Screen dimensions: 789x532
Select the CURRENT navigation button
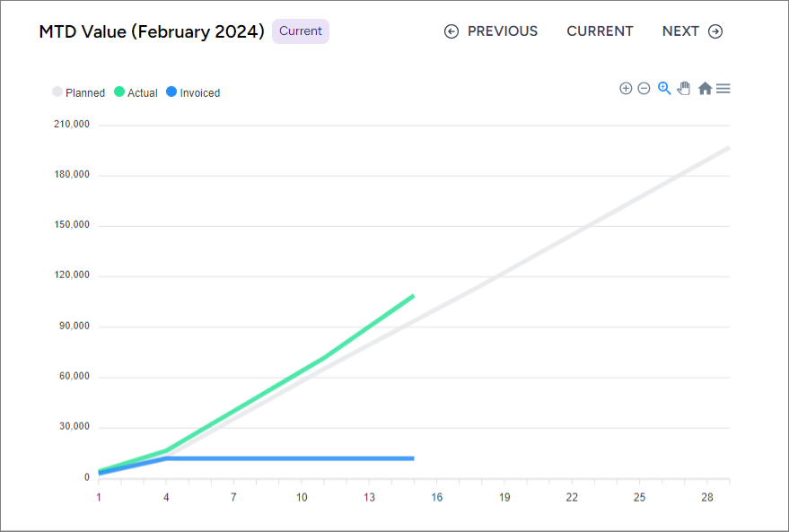click(600, 31)
